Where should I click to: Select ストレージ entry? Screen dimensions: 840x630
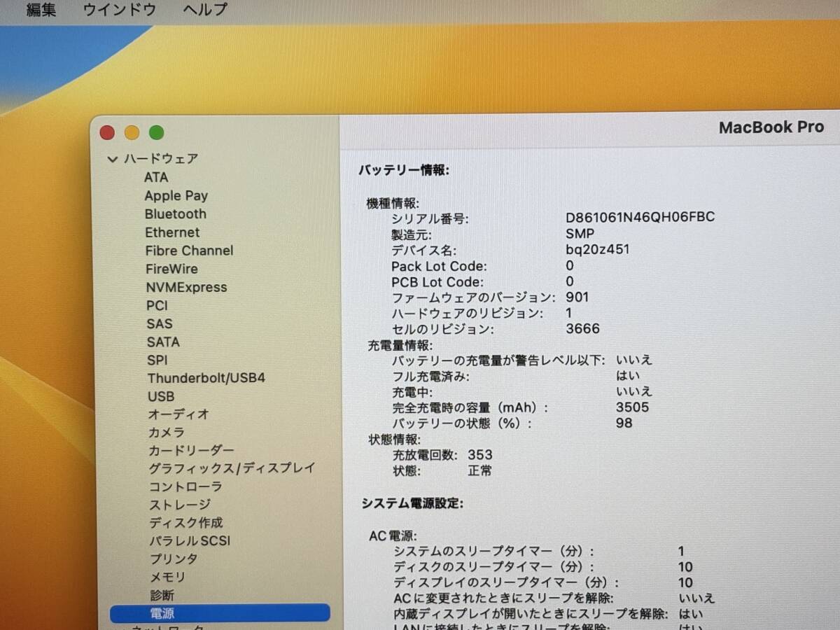point(180,505)
